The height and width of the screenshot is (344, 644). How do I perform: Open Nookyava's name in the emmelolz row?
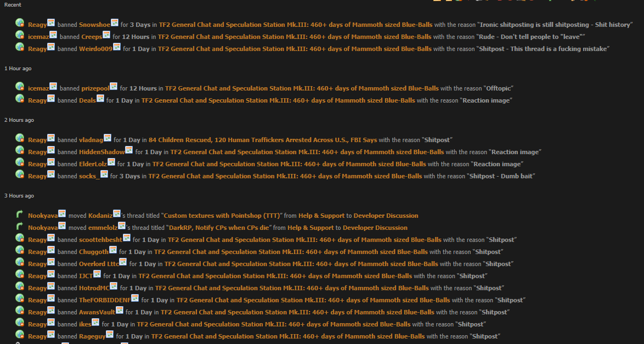(x=43, y=228)
